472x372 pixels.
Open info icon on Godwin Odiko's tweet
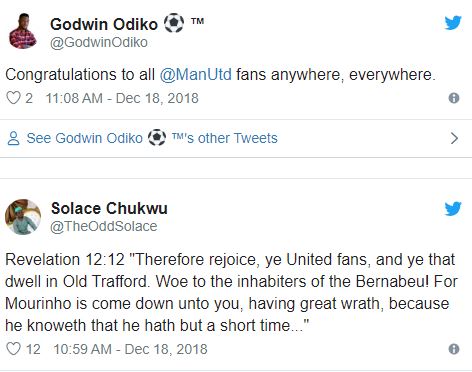coord(454,98)
